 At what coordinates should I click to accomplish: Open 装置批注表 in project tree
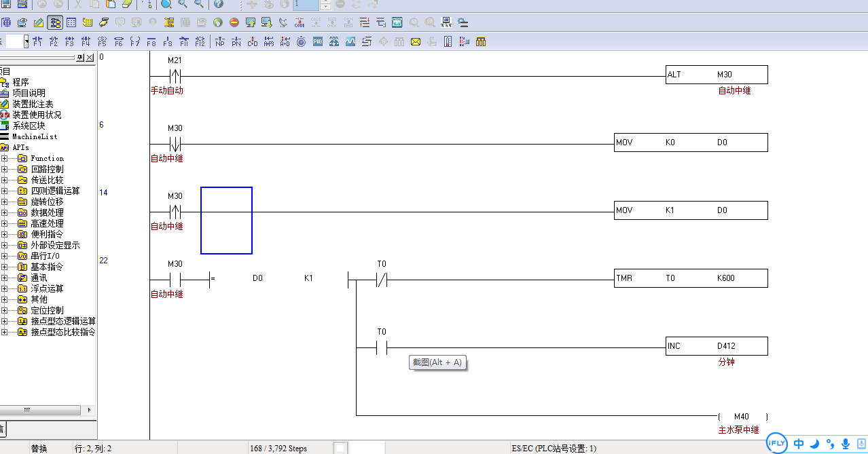(x=33, y=104)
